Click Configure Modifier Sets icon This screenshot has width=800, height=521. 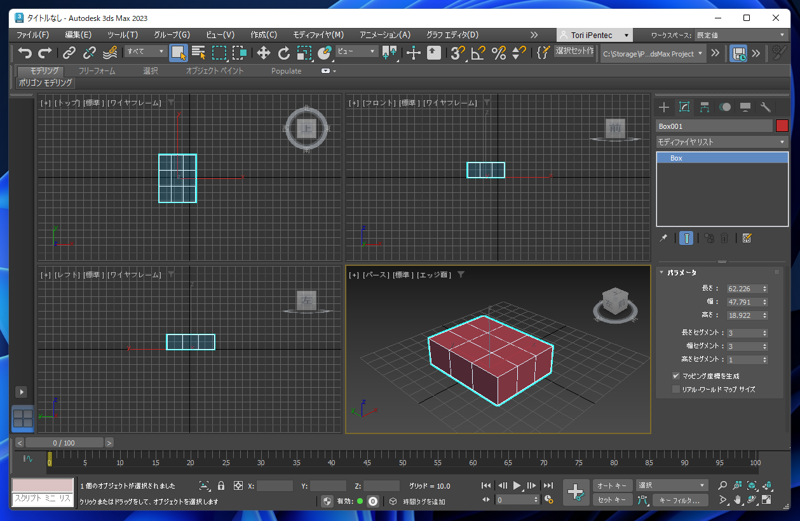(x=747, y=238)
